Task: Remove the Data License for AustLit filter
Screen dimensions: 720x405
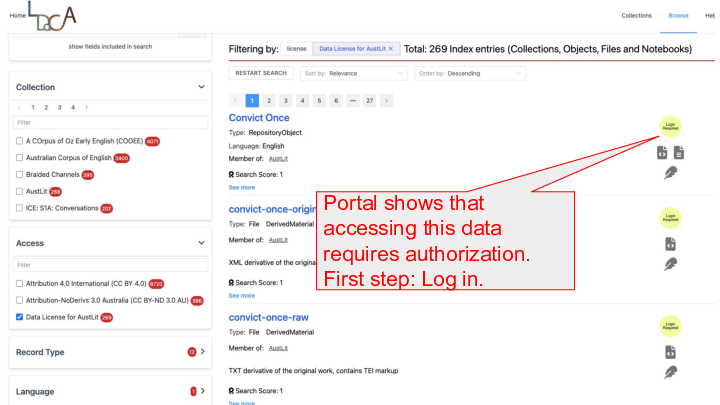Action: [x=391, y=49]
